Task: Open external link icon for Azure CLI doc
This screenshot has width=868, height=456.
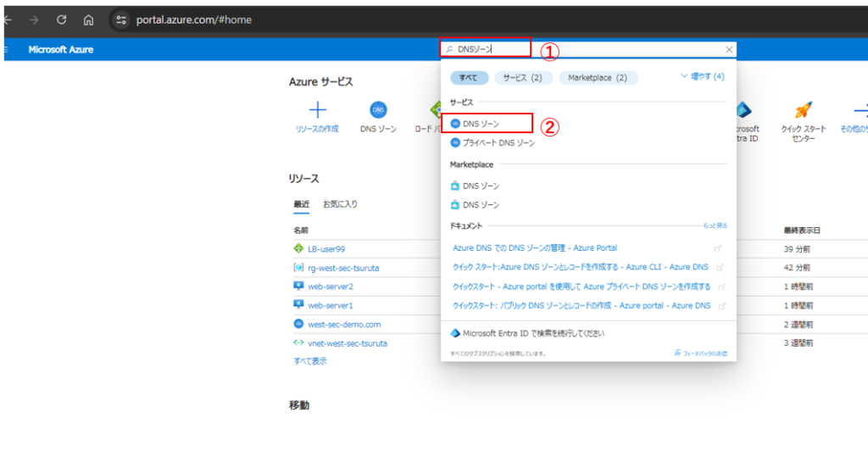Action: (x=721, y=268)
